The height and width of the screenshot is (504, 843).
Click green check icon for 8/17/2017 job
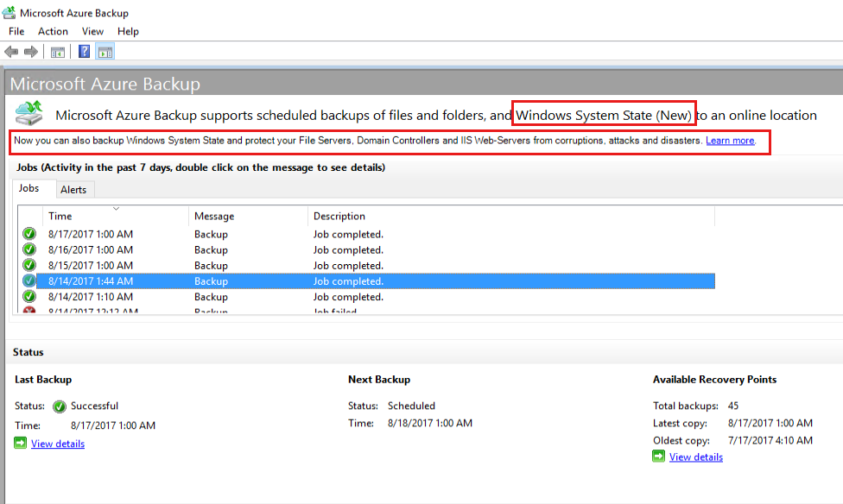[29, 234]
